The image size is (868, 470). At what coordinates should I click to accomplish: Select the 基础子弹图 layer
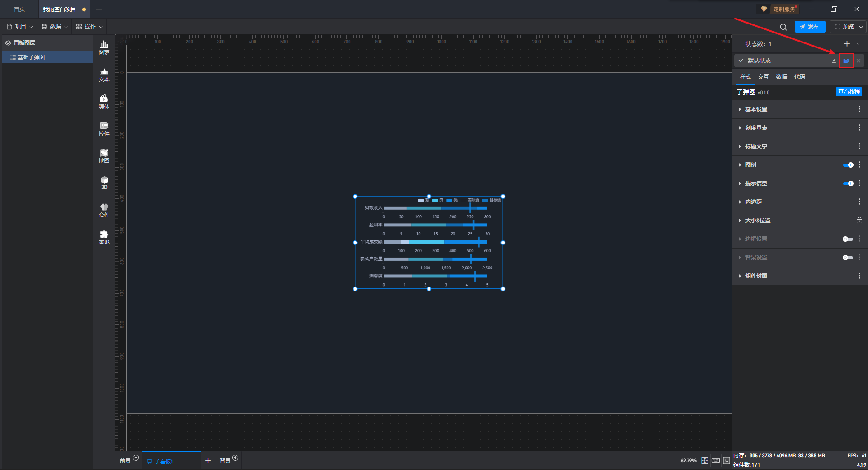[31, 57]
